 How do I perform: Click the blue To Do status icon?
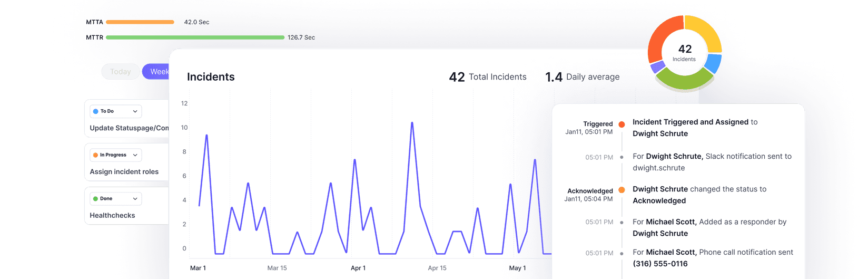pyautogui.click(x=95, y=111)
